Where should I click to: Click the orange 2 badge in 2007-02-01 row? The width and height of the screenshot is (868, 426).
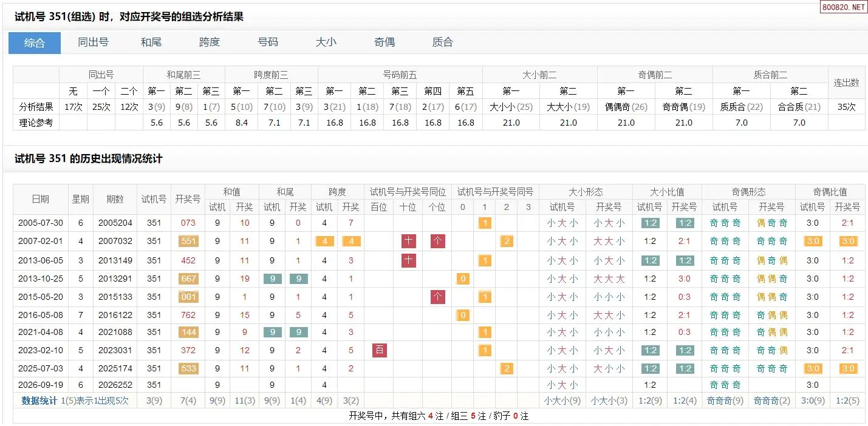click(x=507, y=241)
